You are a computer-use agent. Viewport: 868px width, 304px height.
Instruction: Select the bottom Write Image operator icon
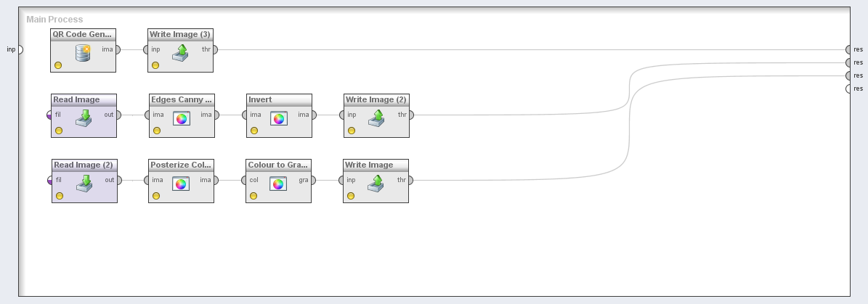pos(376,184)
